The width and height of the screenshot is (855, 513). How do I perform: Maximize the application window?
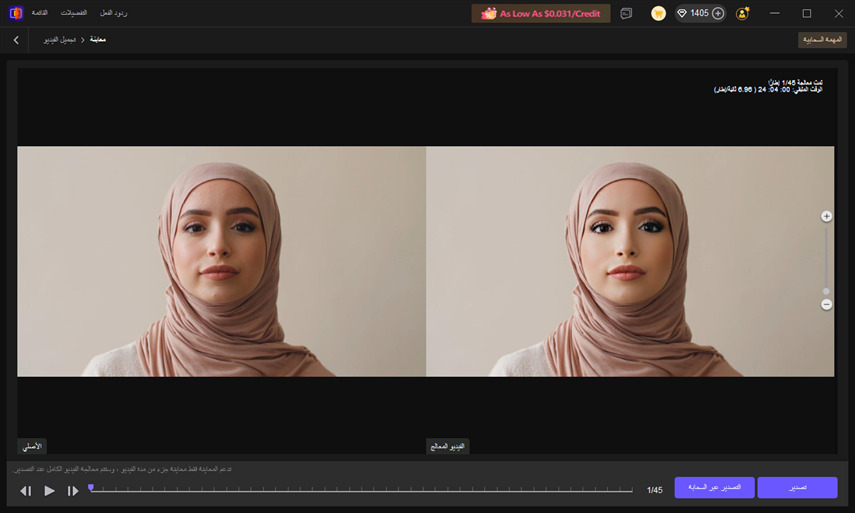pos(806,13)
